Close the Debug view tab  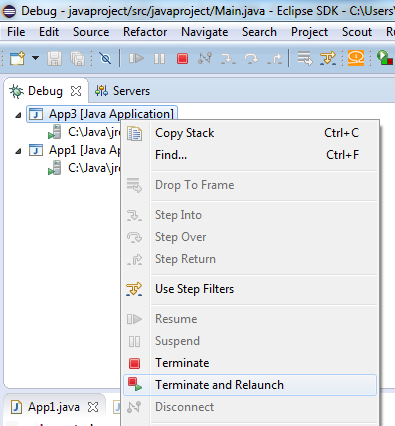76,91
